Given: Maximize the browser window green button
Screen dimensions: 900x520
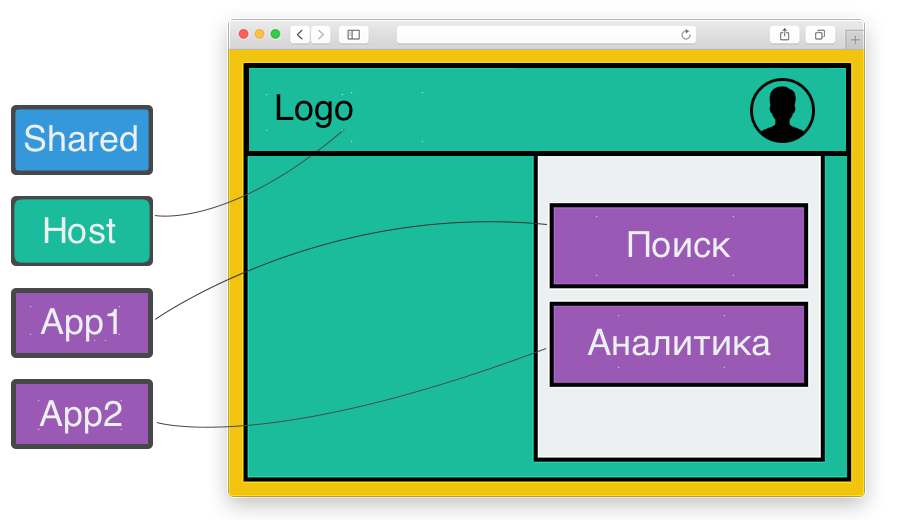Looking at the screenshot, I should 276,34.
